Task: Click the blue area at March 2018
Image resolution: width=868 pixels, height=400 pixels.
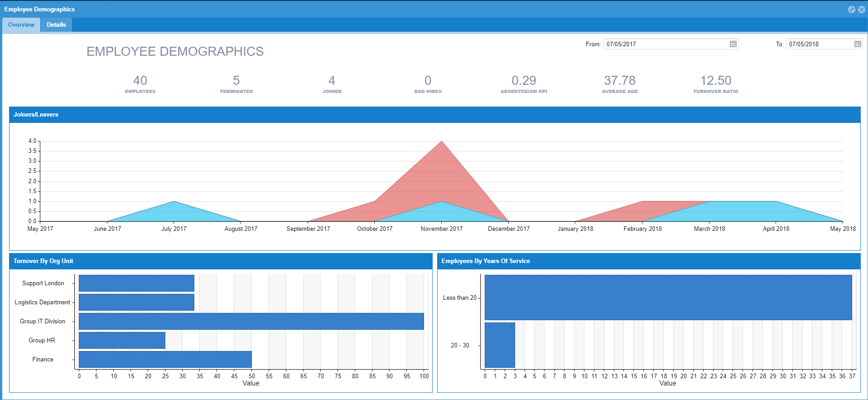Action: [709, 212]
